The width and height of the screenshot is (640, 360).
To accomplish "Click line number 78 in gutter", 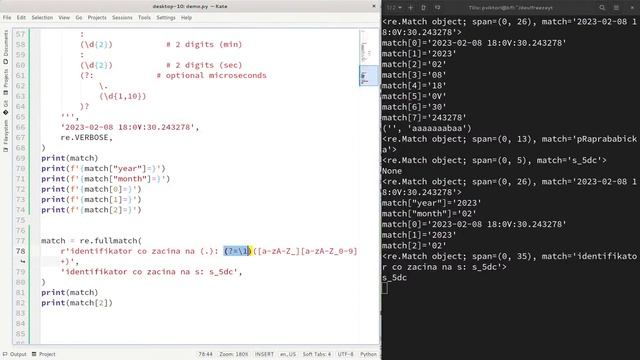I will [x=21, y=251].
